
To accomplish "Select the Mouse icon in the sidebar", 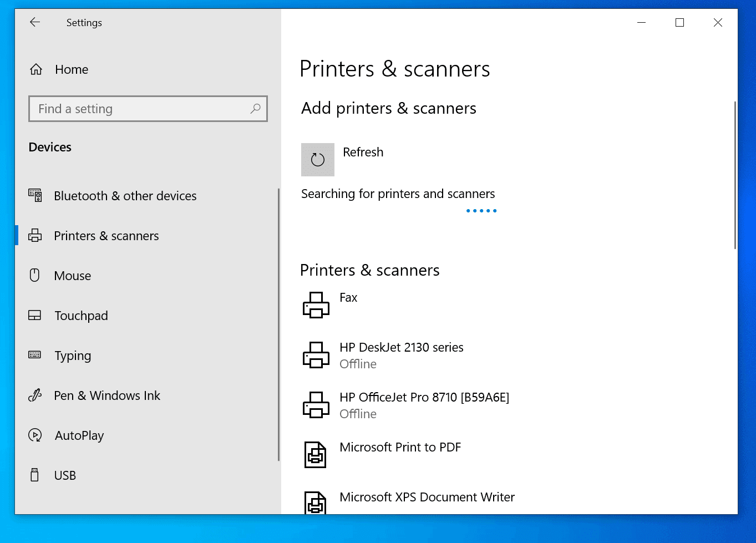I will 34,275.
